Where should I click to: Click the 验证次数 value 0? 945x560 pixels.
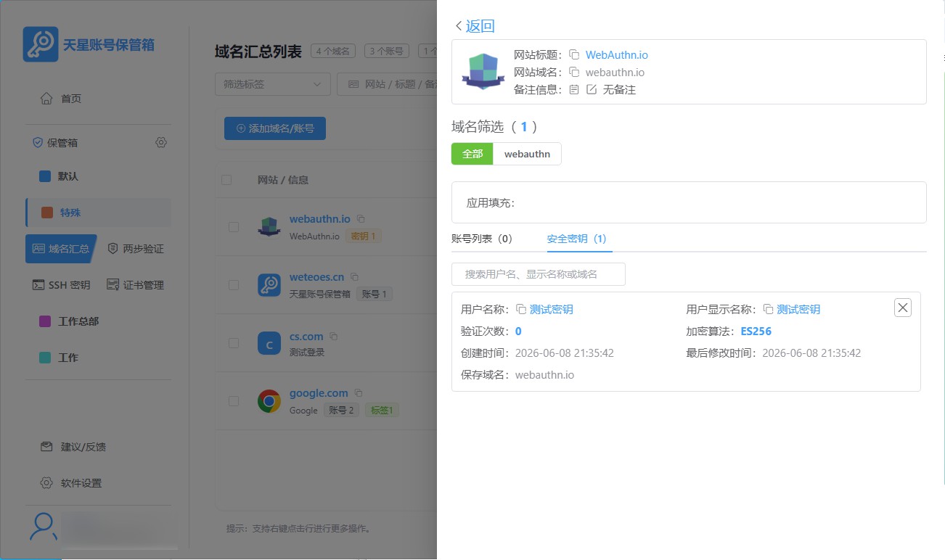[x=518, y=332]
